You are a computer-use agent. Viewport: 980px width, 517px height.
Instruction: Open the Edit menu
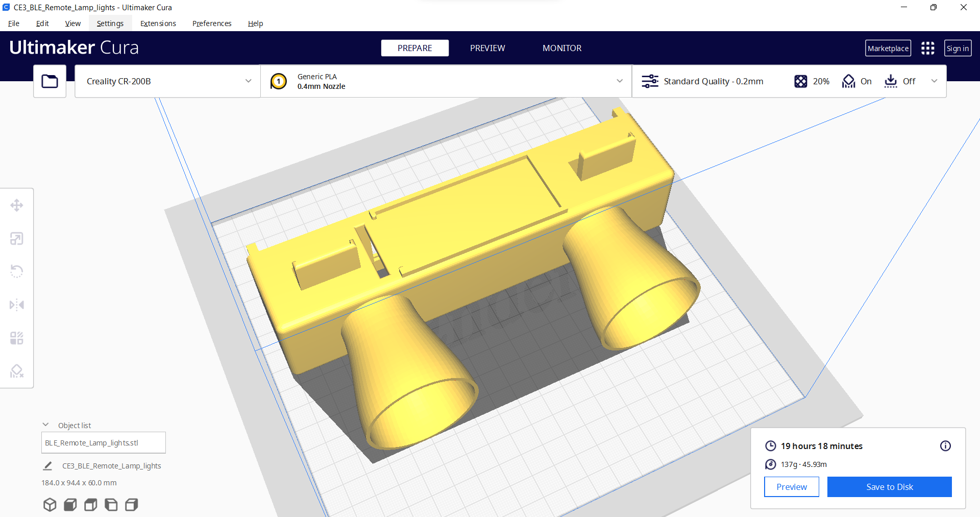(x=42, y=24)
